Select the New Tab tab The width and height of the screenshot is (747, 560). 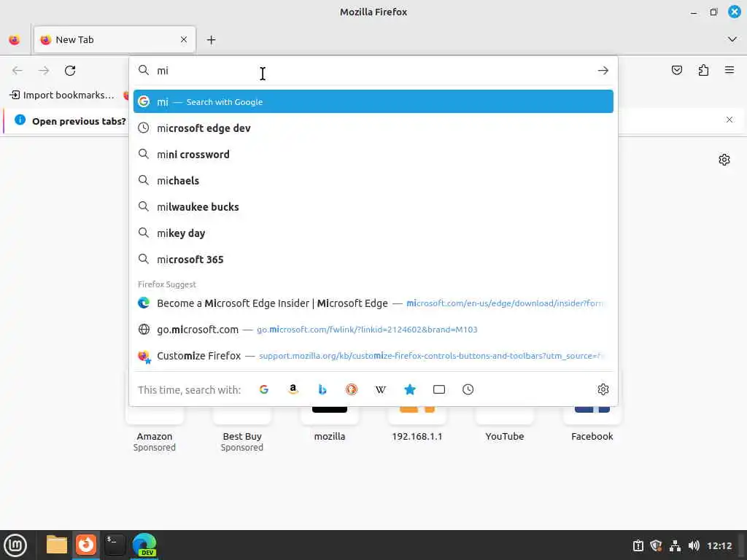[x=115, y=39]
